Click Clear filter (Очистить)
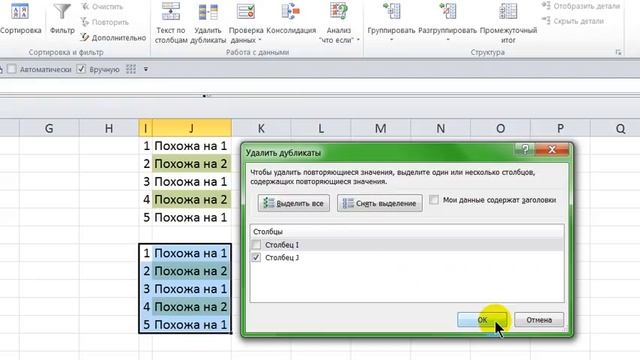Viewport: 640px width, 360px height. pos(102,7)
